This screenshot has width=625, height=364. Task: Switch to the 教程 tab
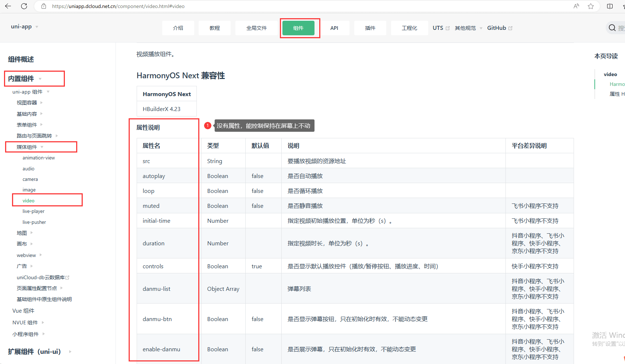[215, 28]
